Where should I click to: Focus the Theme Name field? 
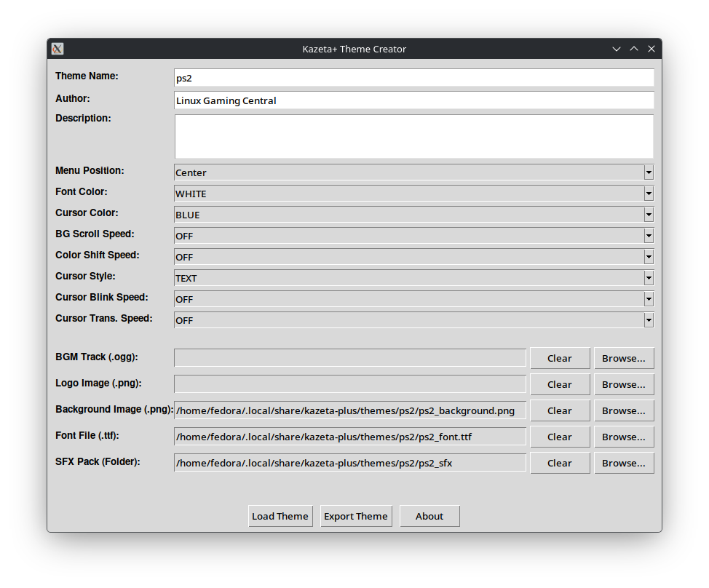[x=413, y=78]
